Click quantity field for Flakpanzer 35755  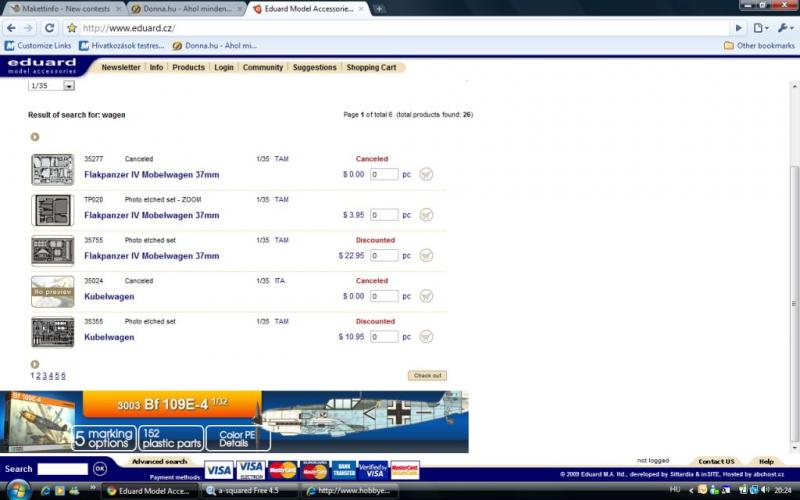384,256
